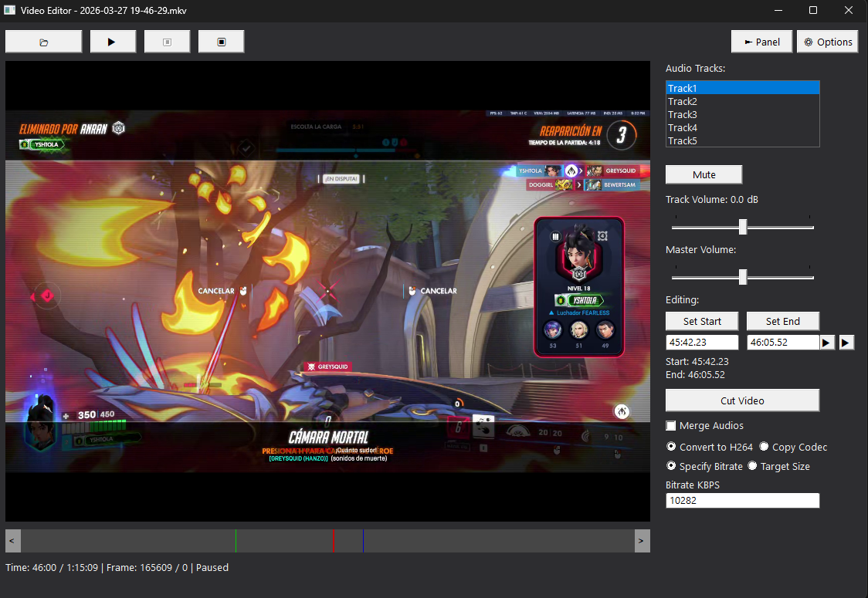This screenshot has height=598, width=868.
Task: Click the timeline right scroll arrow
Action: point(643,541)
